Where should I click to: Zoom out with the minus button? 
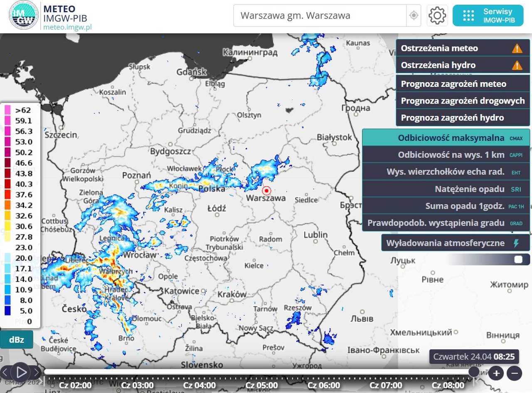pyautogui.click(x=514, y=373)
